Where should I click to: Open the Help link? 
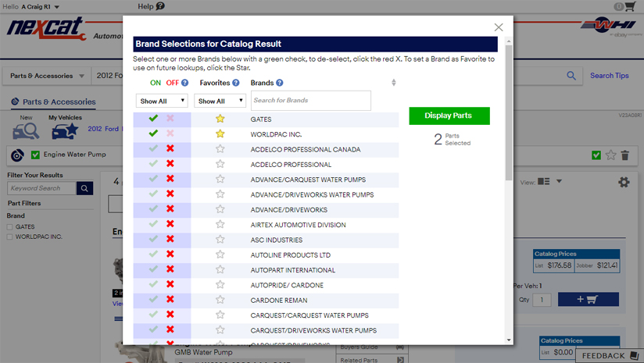tap(145, 6)
